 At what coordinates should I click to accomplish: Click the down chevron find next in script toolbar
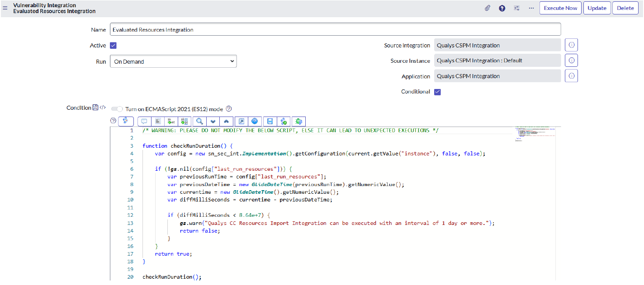tap(213, 121)
